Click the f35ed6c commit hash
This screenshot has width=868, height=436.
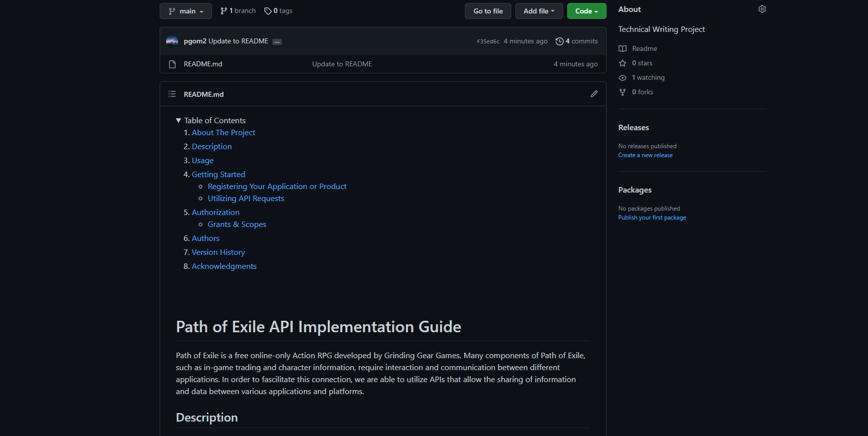(488, 41)
